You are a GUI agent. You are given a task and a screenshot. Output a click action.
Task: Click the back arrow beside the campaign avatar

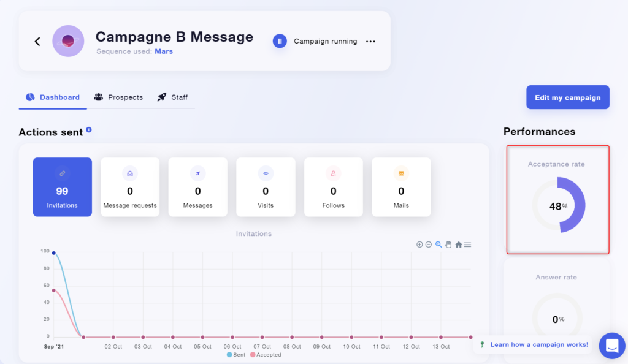[37, 41]
